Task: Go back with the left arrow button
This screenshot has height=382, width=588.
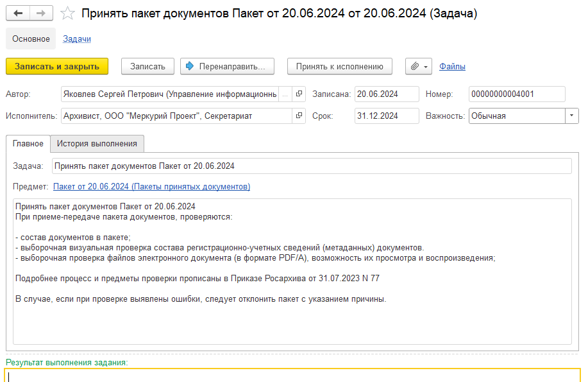Action: tap(17, 13)
